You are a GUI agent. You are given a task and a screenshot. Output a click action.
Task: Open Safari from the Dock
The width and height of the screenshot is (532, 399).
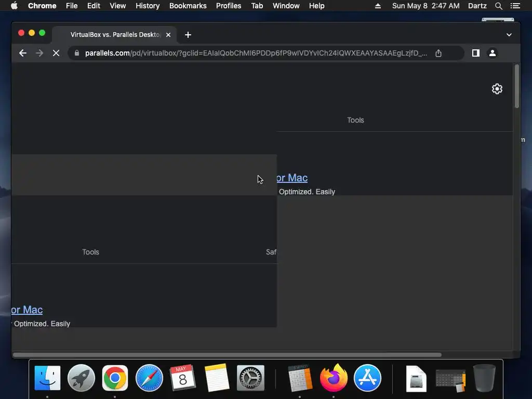point(149,378)
